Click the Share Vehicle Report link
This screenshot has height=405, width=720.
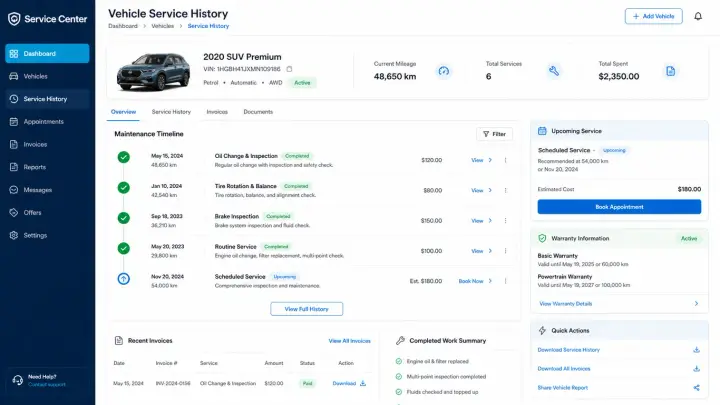point(562,388)
